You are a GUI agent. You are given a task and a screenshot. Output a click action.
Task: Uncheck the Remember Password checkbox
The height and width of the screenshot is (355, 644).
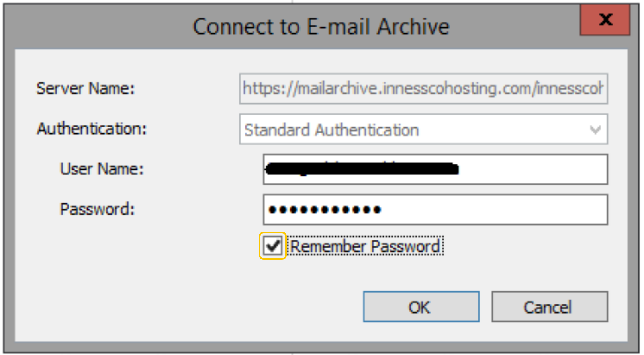pos(273,246)
